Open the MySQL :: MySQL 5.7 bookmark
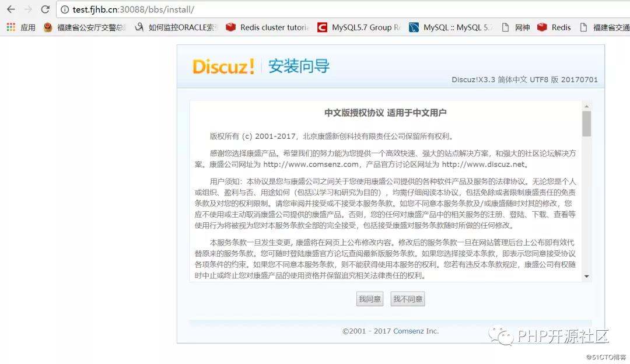The image size is (630, 364). click(x=451, y=27)
